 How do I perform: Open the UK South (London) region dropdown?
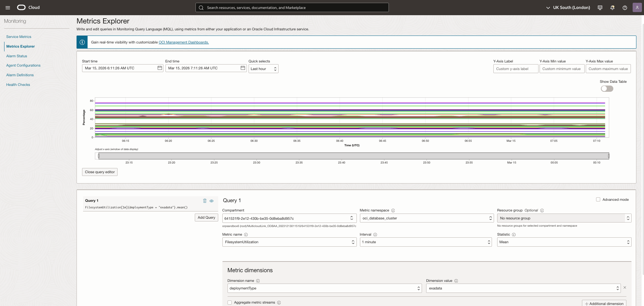click(568, 8)
